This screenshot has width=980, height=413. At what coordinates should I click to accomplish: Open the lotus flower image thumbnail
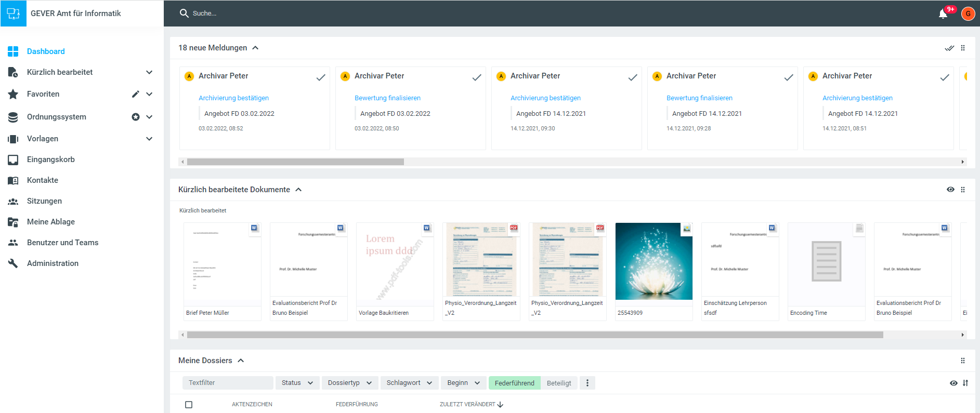pos(654,261)
